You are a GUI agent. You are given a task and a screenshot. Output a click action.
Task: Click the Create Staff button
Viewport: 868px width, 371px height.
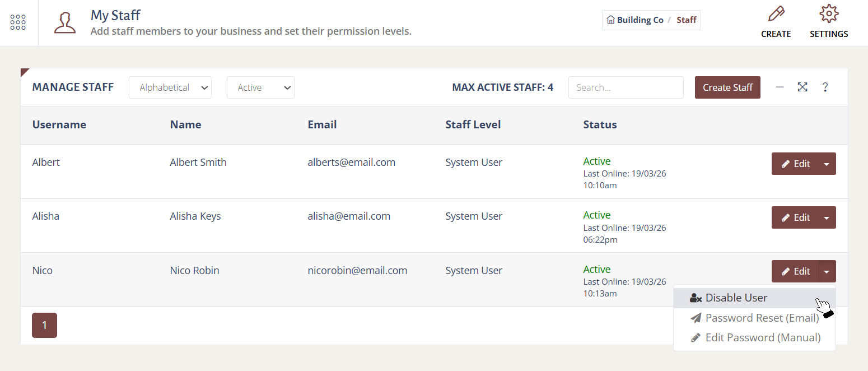coord(727,87)
